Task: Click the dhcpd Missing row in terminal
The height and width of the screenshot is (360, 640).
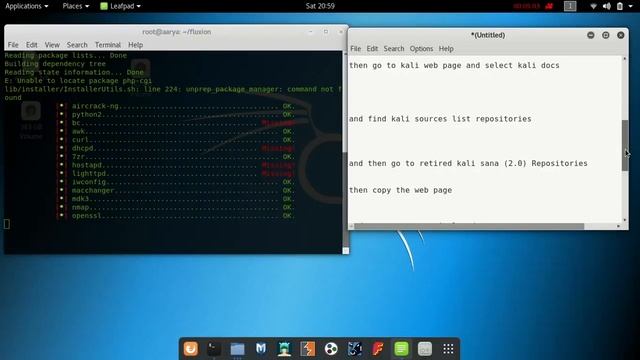Action: (x=176, y=149)
